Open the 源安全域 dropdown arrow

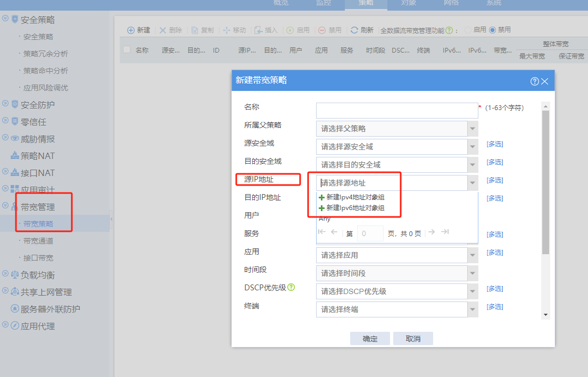pos(473,147)
